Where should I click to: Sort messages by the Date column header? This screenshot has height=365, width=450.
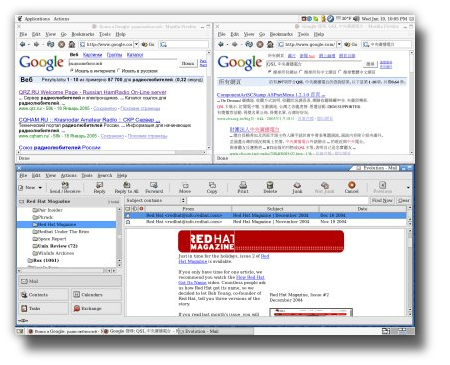(362, 209)
